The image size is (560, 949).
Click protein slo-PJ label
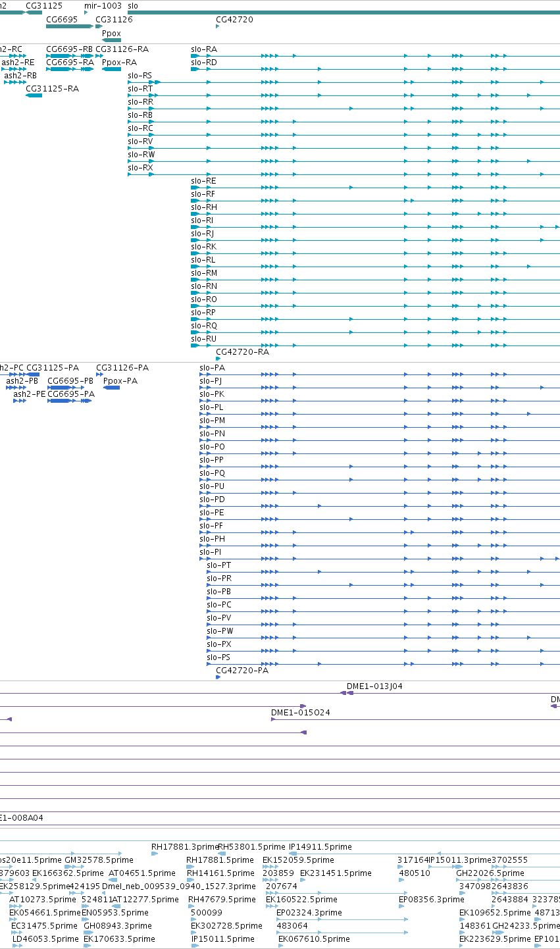(x=211, y=381)
